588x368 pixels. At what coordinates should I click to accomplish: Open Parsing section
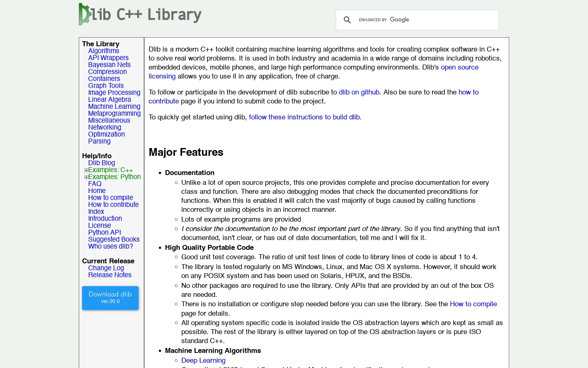(x=99, y=141)
